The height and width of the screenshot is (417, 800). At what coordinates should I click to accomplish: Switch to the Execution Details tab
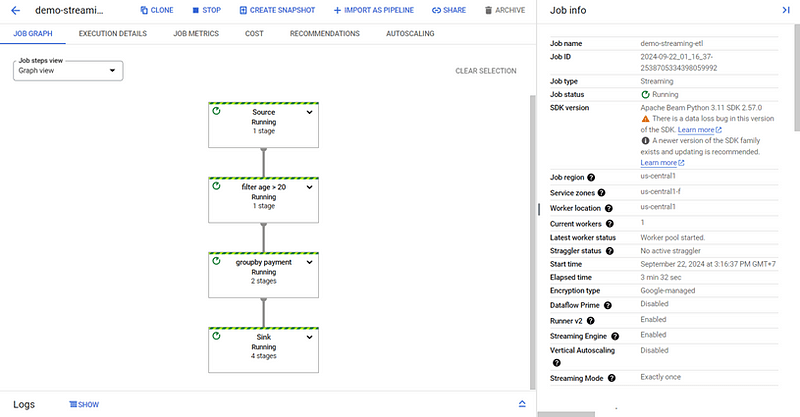[x=112, y=33]
